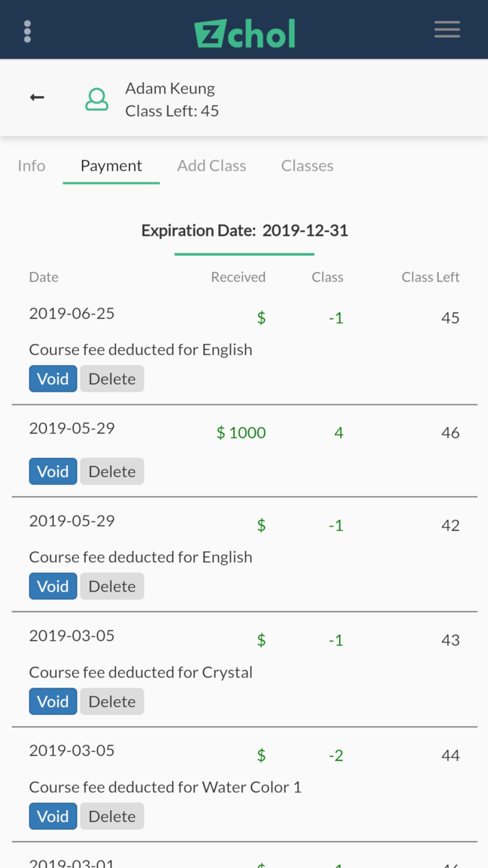Screen dimensions: 488x868
Task: Void the Crystal course fee entry
Action: click(53, 702)
